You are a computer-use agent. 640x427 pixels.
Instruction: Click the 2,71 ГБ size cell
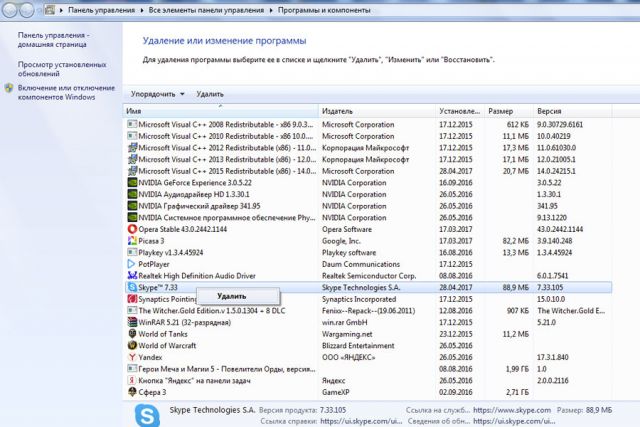(517, 392)
